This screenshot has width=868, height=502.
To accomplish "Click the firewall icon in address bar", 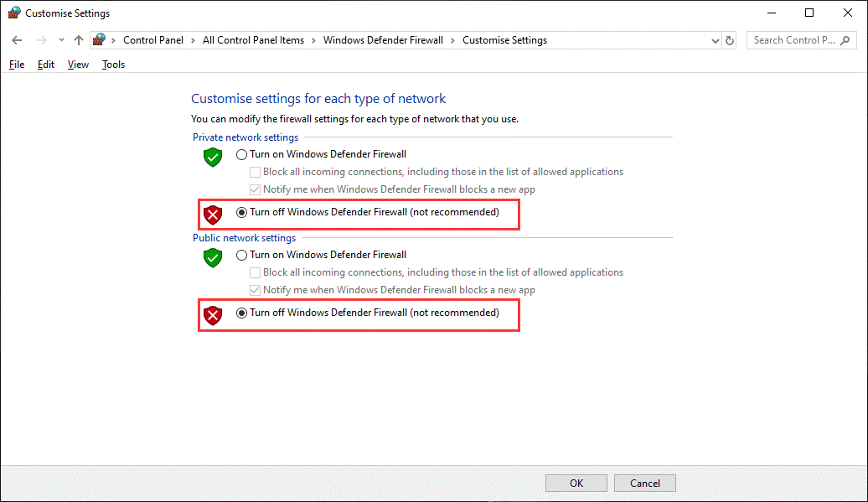I will [100, 40].
